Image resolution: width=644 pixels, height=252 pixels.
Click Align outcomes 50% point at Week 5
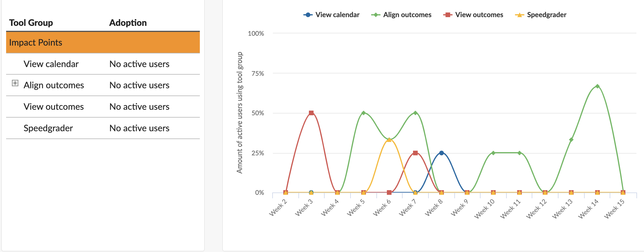[x=363, y=113]
